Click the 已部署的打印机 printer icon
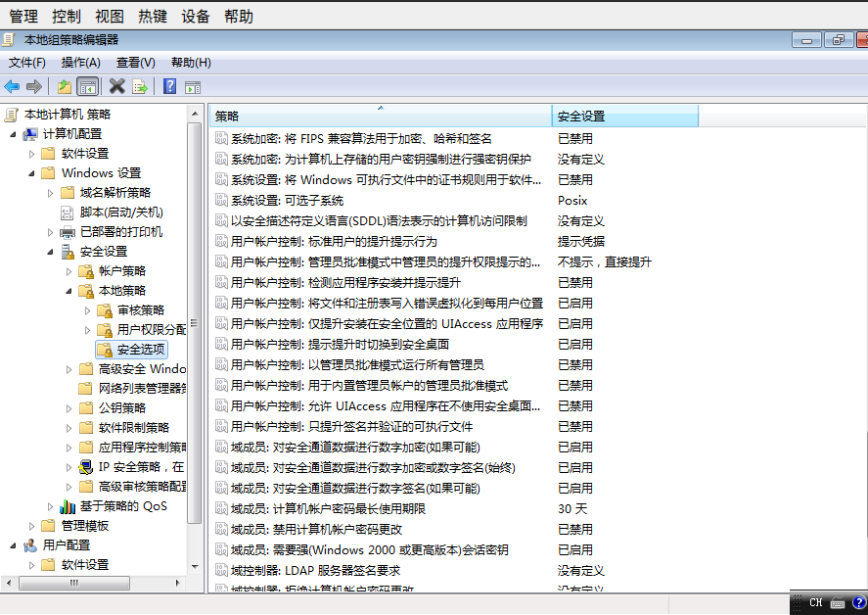The width and height of the screenshot is (868, 615). click(x=68, y=232)
